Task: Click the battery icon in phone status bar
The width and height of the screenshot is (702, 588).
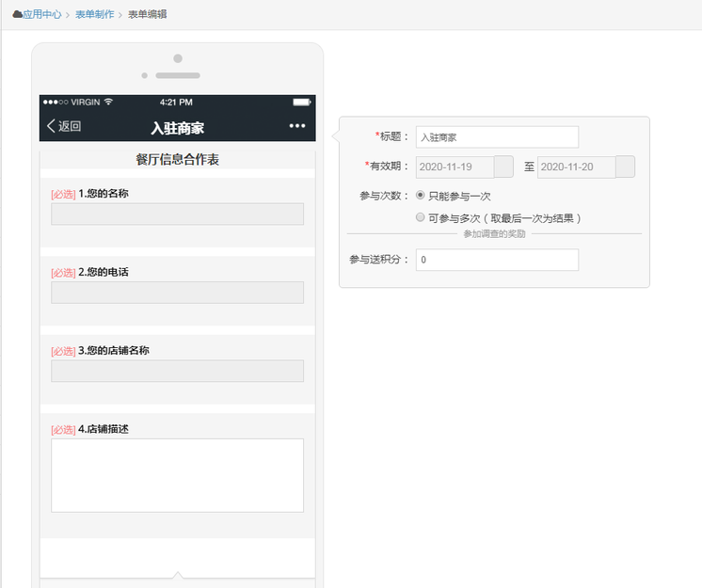Action: point(301,102)
